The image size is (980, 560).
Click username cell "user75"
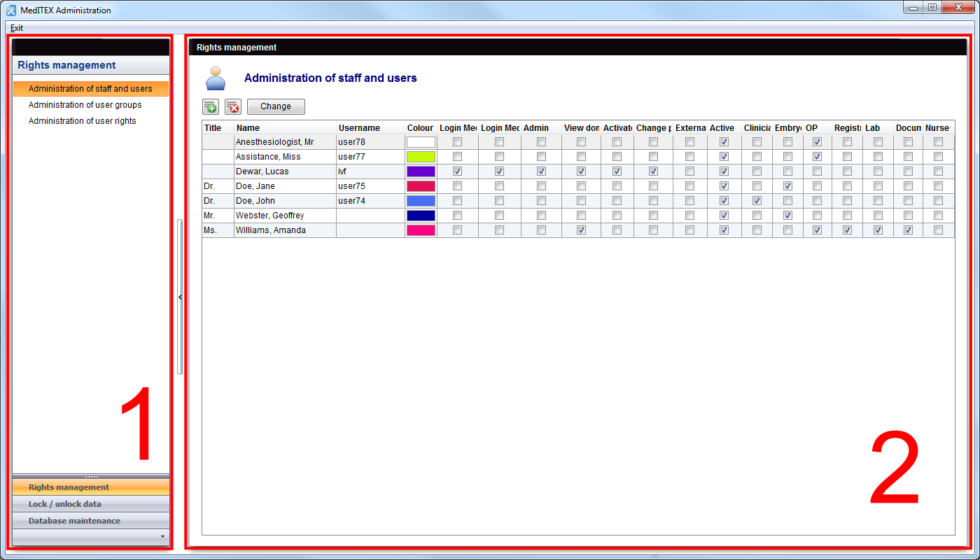coord(370,186)
